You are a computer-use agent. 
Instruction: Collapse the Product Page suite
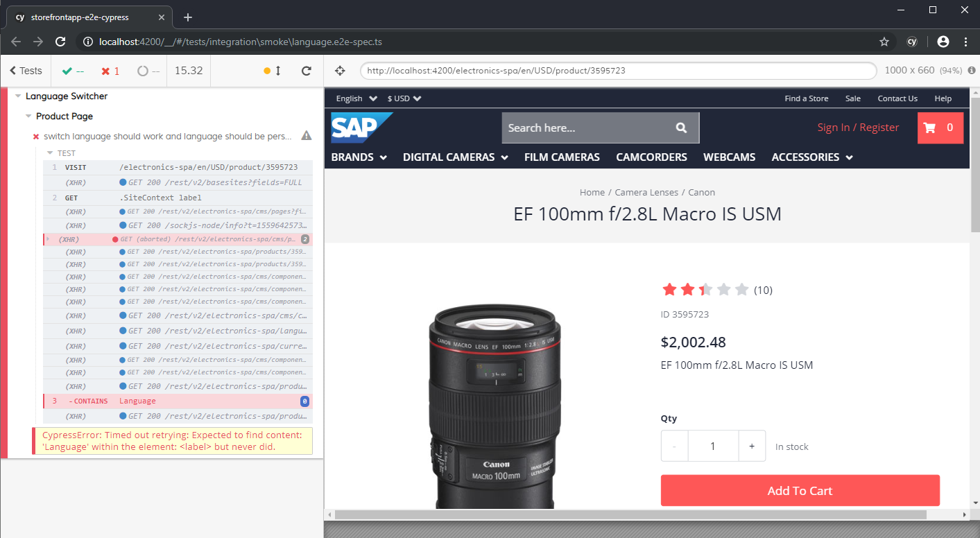pos(28,116)
